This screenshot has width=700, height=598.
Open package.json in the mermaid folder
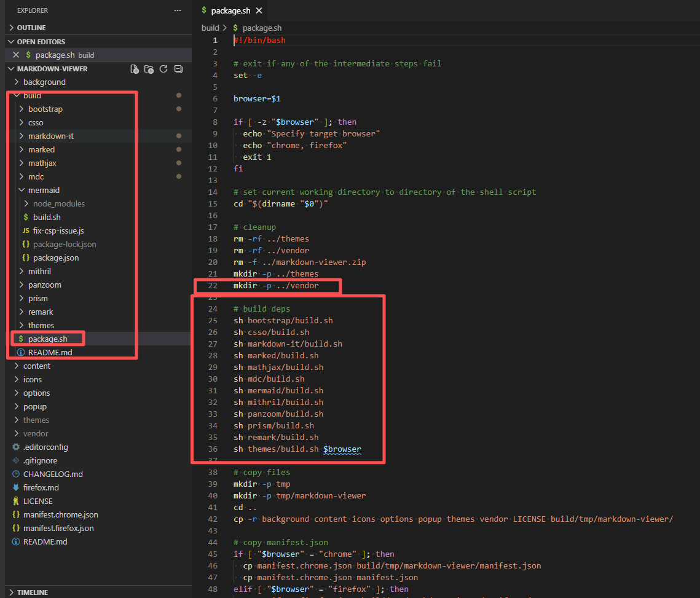click(98, 258)
